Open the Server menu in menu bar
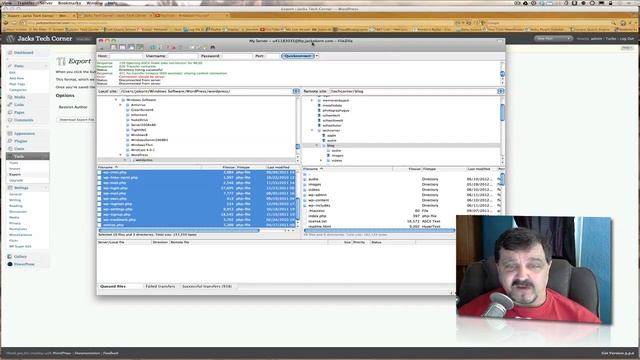This screenshot has width=640, height=360. (46, 3)
